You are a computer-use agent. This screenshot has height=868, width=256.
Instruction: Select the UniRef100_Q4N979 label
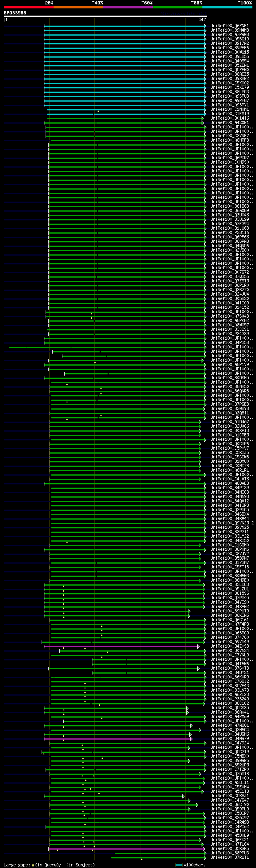click(x=230, y=739)
